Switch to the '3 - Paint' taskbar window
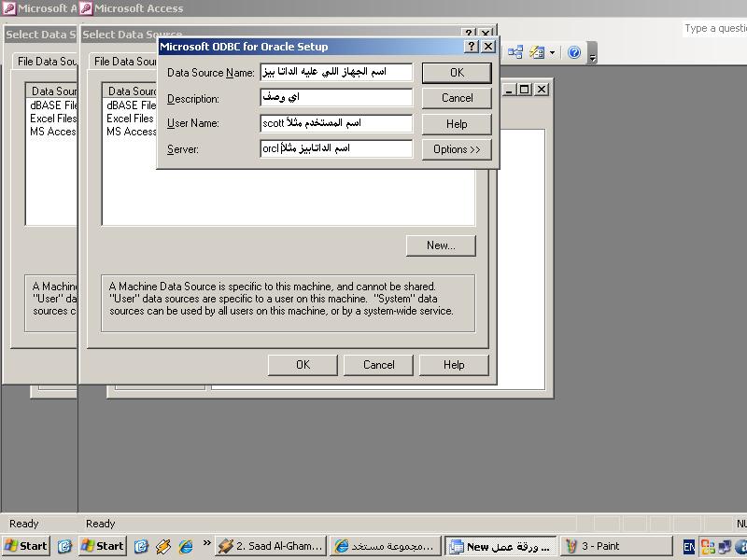 (616, 546)
